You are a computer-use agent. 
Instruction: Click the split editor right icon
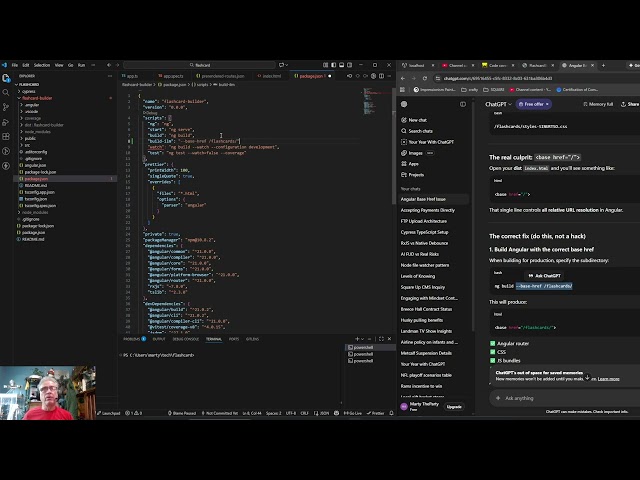pyautogui.click(x=381, y=76)
